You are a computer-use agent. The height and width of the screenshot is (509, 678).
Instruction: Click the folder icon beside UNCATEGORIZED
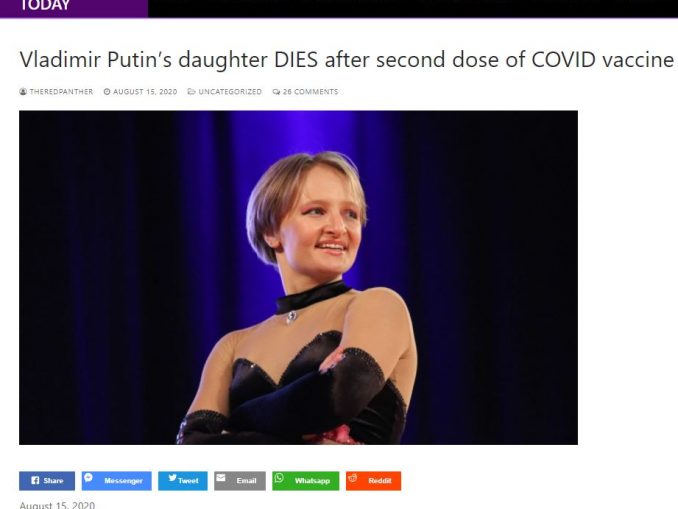point(191,92)
